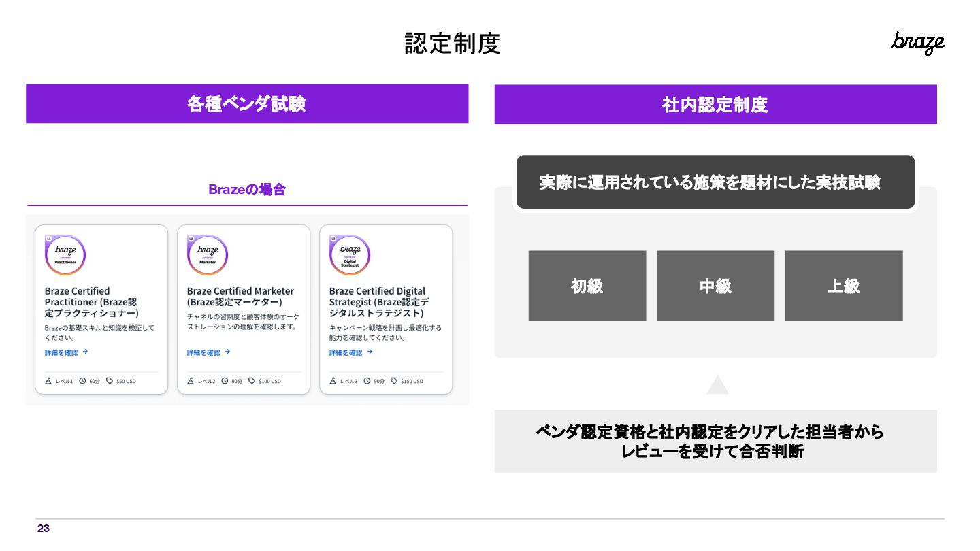The image size is (980, 551).
Task: Click the Braze logo in the top corner
Action: (917, 43)
